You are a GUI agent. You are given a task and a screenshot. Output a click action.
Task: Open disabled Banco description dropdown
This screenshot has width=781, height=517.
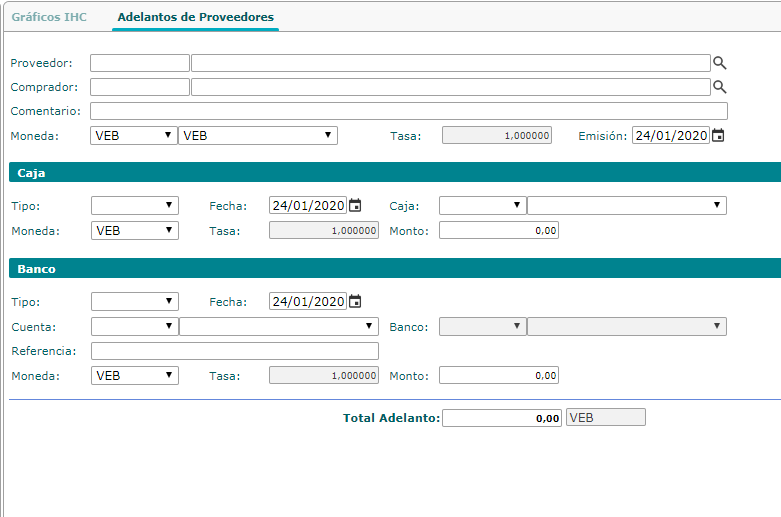[627, 326]
